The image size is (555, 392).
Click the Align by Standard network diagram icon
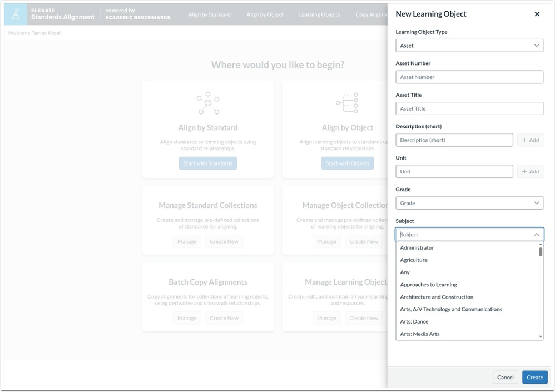point(207,103)
